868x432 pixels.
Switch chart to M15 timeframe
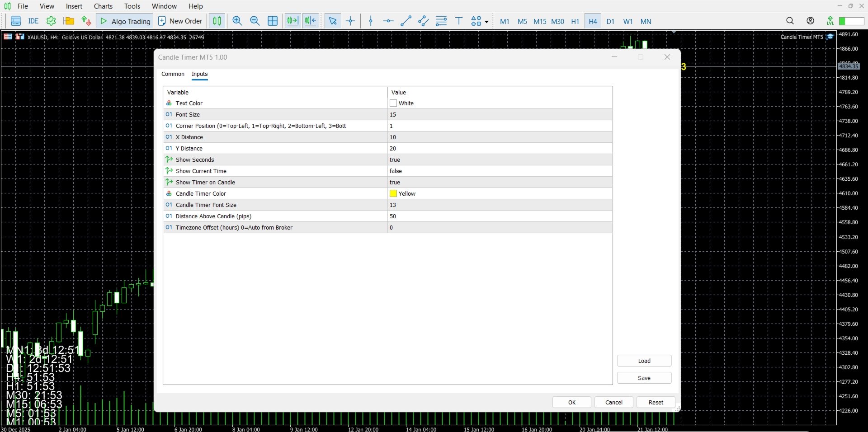pyautogui.click(x=540, y=21)
